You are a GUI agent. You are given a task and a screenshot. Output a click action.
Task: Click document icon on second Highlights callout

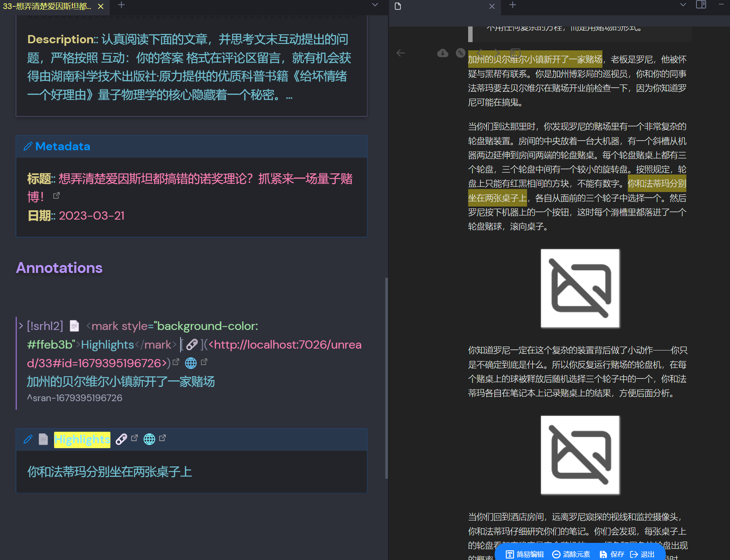(43, 439)
